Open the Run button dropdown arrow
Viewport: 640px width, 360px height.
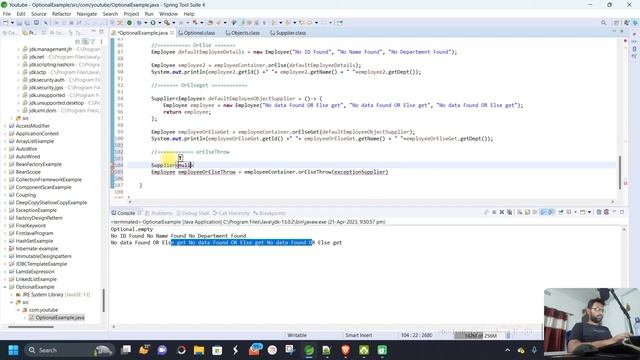159,23
